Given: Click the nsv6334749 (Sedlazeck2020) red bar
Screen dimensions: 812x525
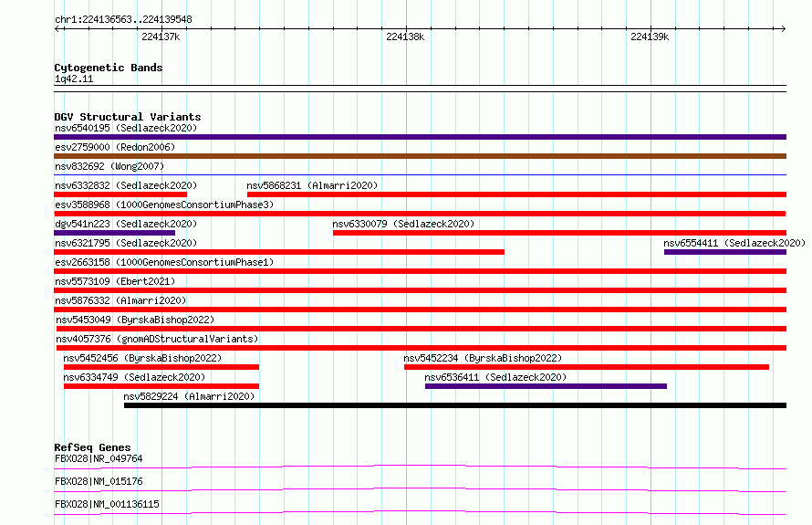Looking at the screenshot, I should click(161, 386).
